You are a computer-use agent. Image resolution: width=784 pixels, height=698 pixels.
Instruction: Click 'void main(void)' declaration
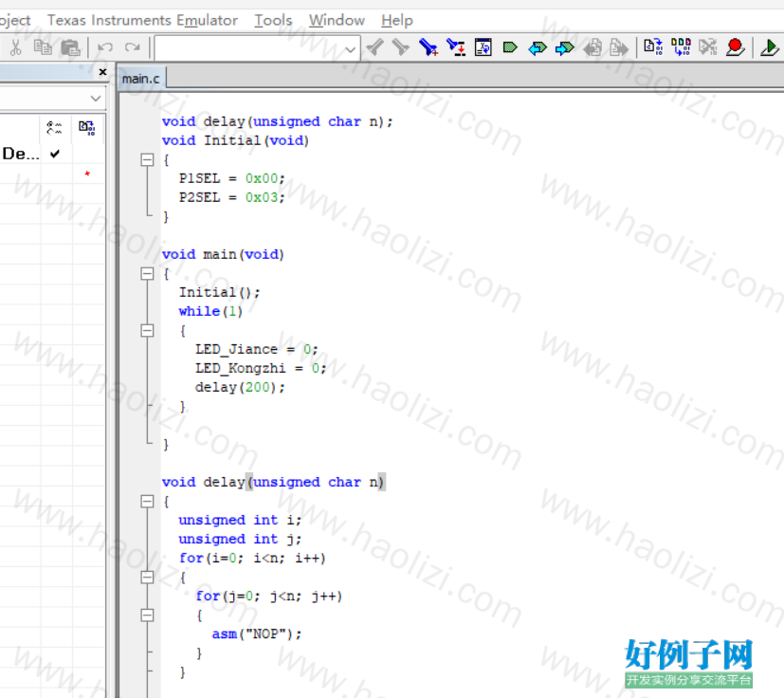(223, 255)
